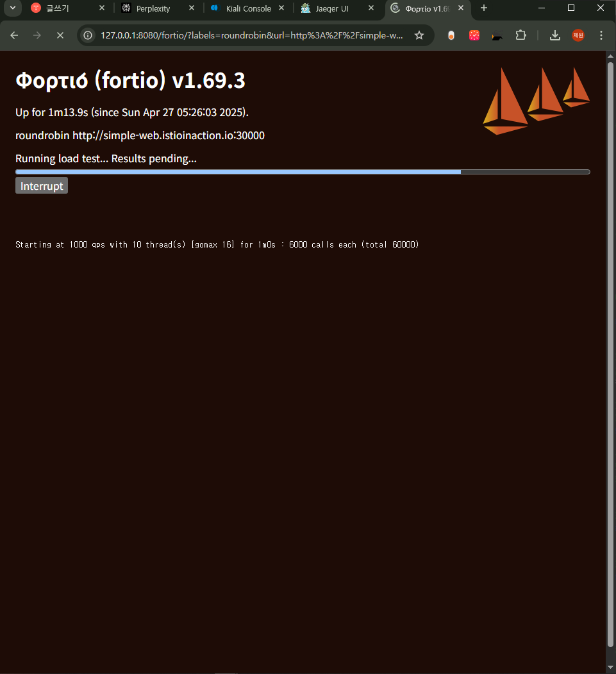Viewport: 616px width, 674px height.
Task: Close the Φορτίο tab
Action: (461, 8)
